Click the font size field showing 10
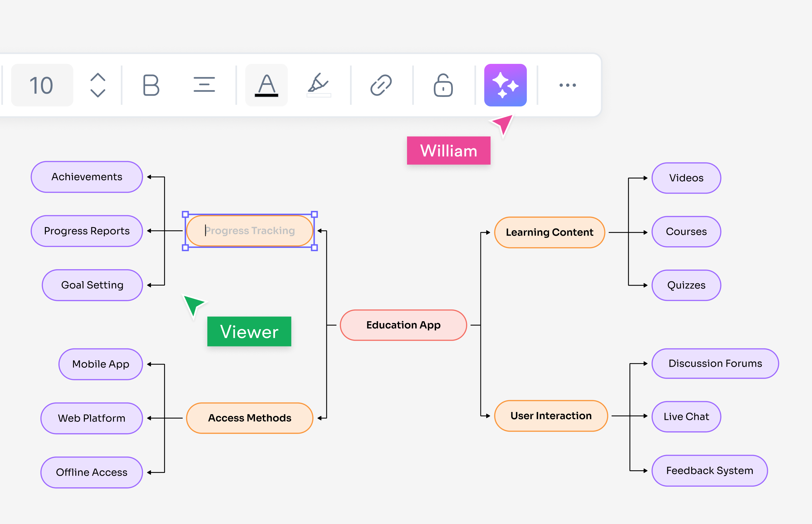This screenshot has width=812, height=524. (x=42, y=85)
